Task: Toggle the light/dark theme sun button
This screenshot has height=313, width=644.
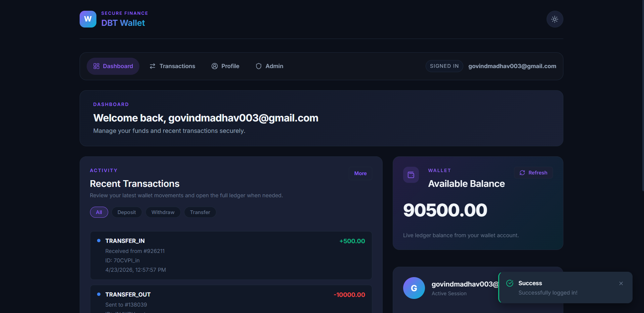Action: click(x=555, y=19)
